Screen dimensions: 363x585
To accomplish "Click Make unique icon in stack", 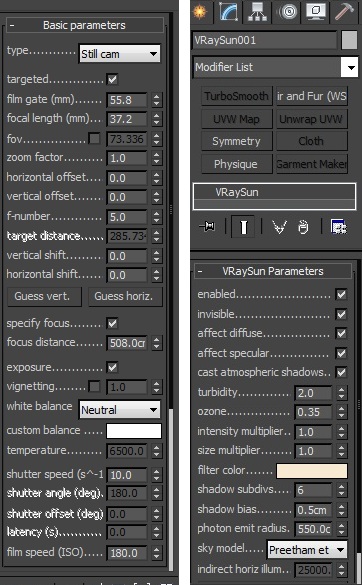I will pos(279,226).
